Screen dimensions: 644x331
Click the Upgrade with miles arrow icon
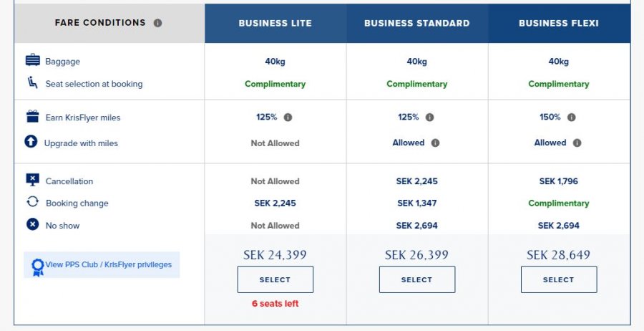tap(31, 142)
